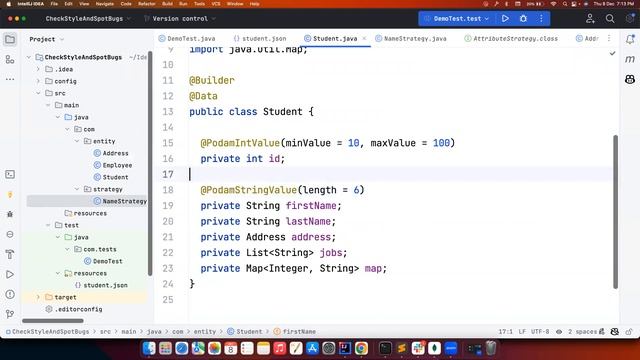
Task: Open CheckStyleAndSpotBugs project dropdown
Action: (88, 19)
